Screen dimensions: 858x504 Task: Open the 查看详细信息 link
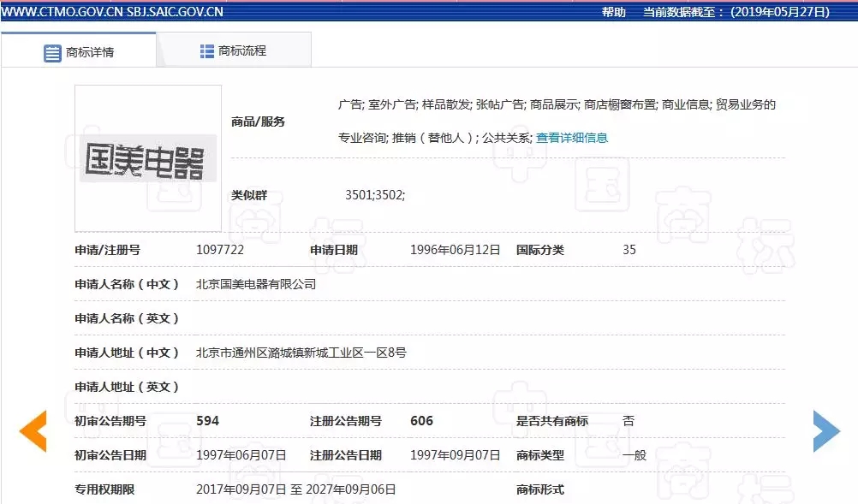click(572, 138)
